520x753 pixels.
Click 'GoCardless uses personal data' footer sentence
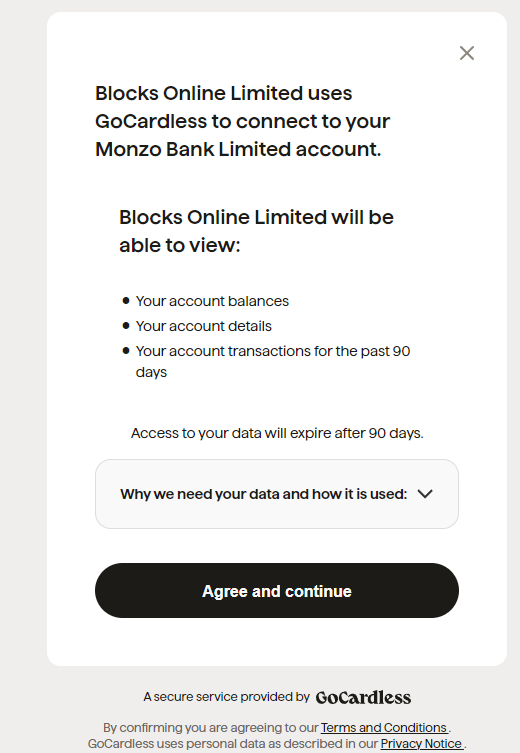(x=277, y=744)
